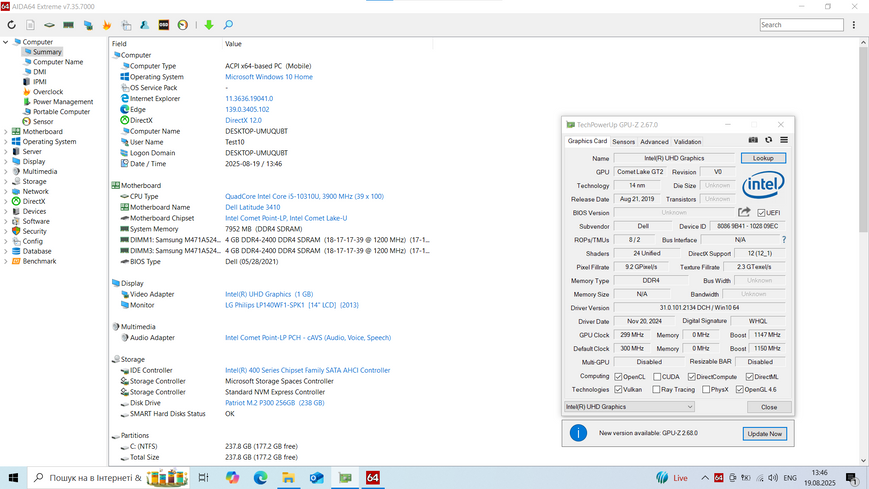Select Power Management in the tree
The image size is (869, 489).
coord(63,101)
